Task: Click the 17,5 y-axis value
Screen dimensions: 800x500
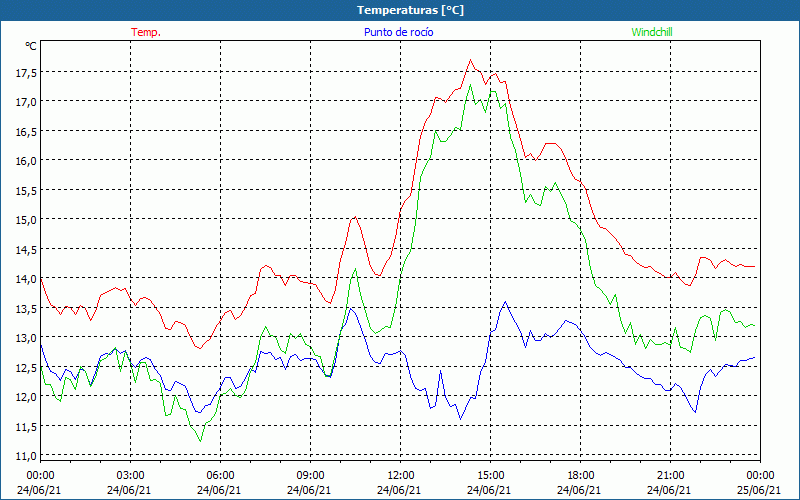Action: point(26,73)
